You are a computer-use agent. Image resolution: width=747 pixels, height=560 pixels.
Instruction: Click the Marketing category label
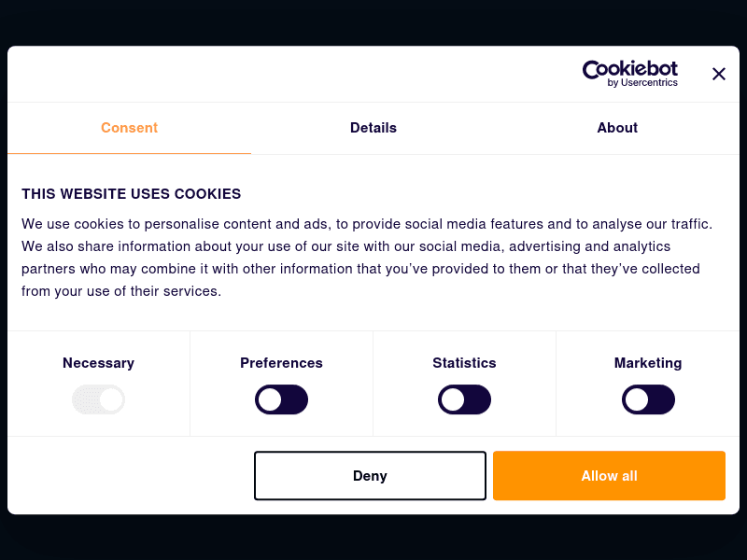[648, 363]
